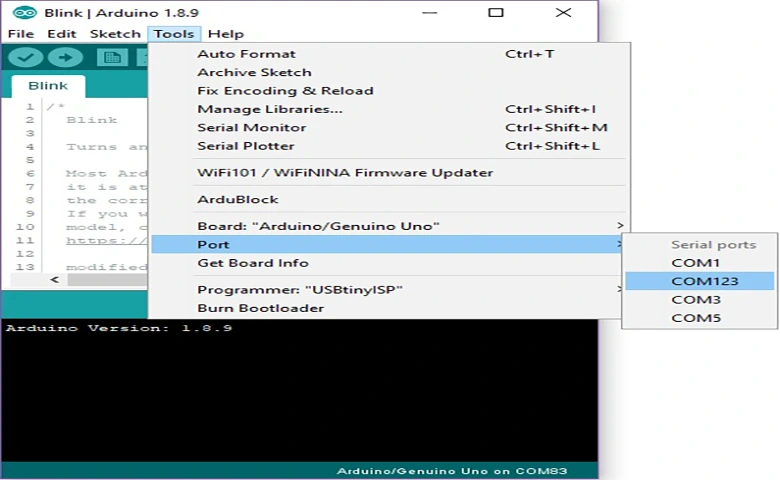
Task: Select the highlighted Port menu item
Action: tap(387, 245)
